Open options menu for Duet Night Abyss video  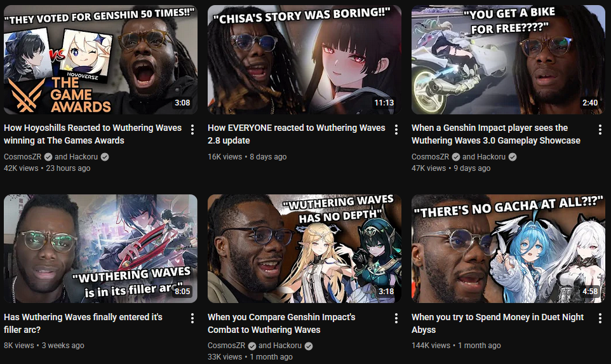click(x=600, y=318)
